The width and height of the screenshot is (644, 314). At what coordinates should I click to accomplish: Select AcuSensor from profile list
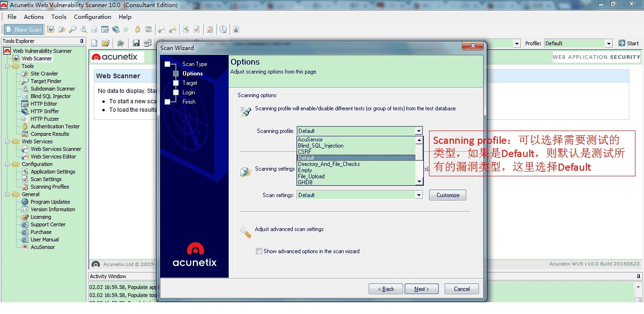(356, 140)
